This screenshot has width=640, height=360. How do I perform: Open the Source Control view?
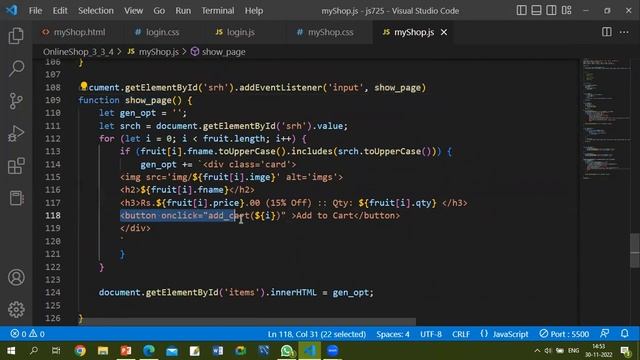click(16, 101)
